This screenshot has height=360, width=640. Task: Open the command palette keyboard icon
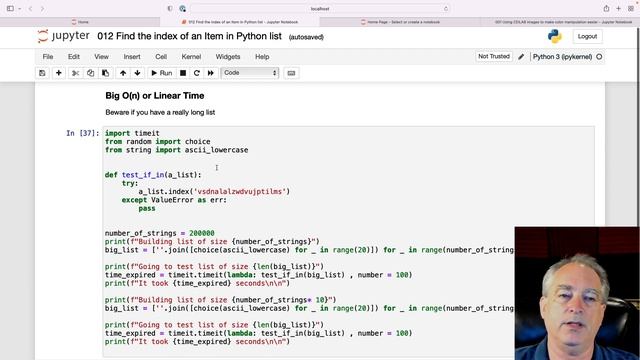point(291,73)
